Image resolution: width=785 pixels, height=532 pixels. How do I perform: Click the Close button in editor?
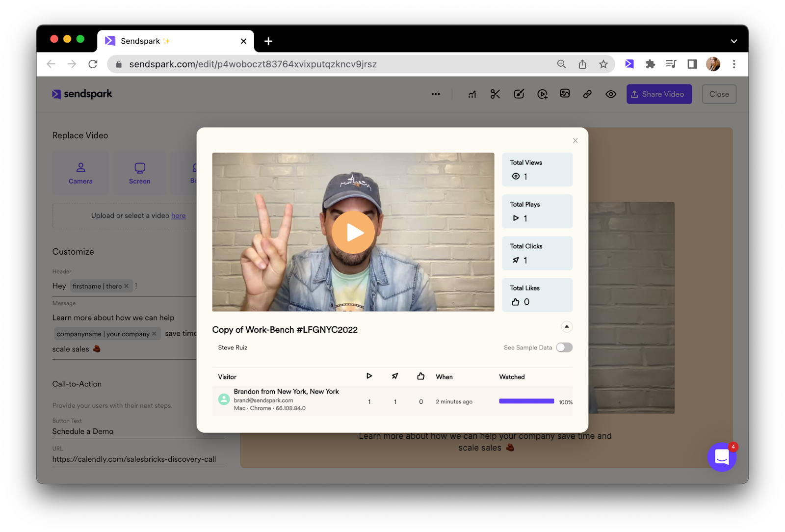point(719,94)
